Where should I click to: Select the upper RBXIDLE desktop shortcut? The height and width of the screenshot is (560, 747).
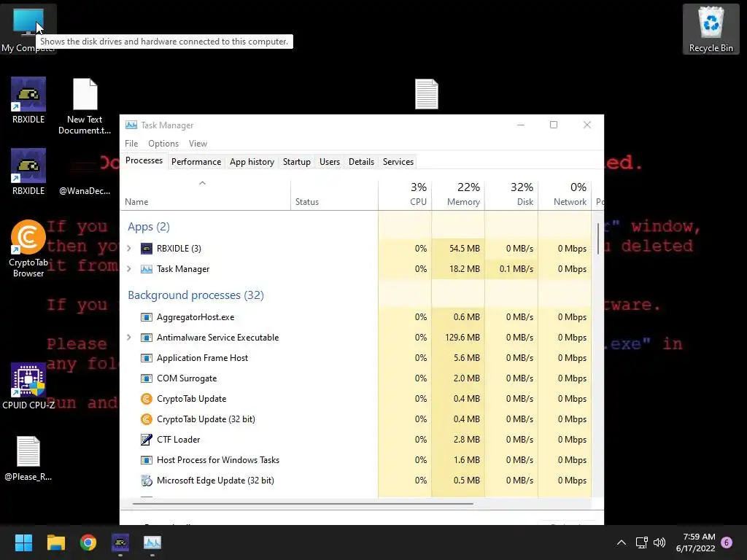[28, 101]
